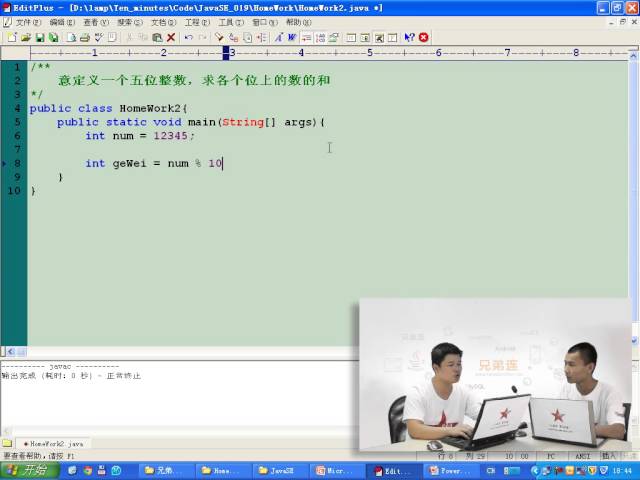Image resolution: width=640 pixels, height=480 pixels.
Task: Open the 工具(T) menu
Action: pyautogui.click(x=231, y=22)
